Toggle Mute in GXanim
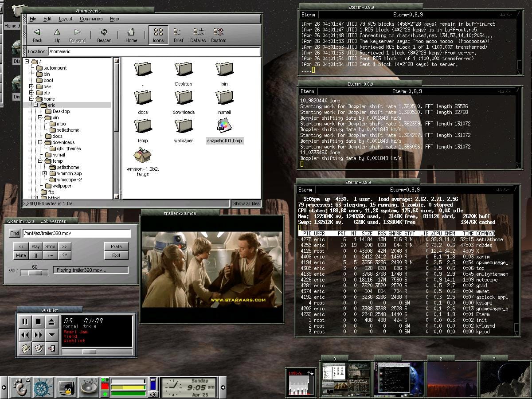 click(x=21, y=255)
